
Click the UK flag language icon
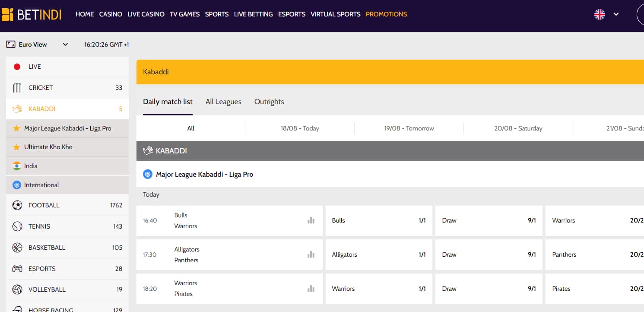click(x=600, y=14)
